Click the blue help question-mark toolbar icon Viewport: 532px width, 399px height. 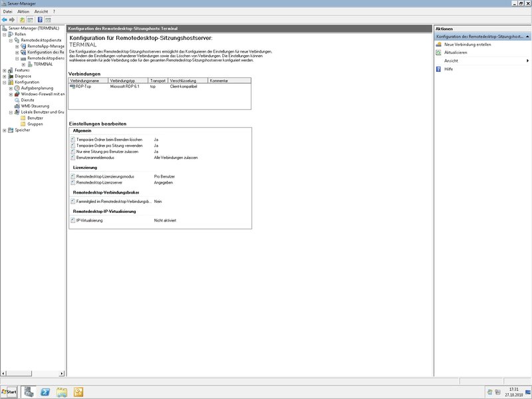[x=40, y=20]
